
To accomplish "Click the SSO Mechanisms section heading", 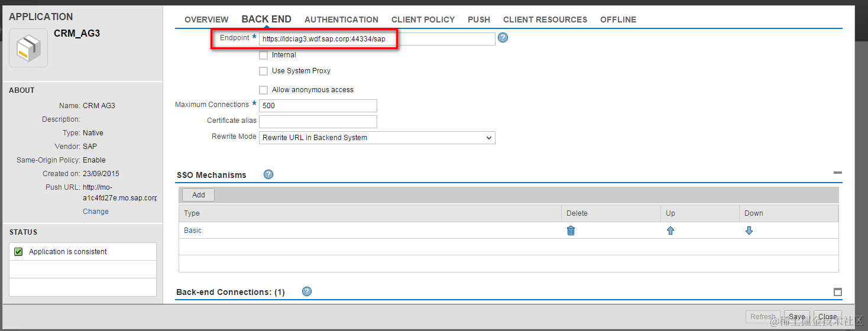I will click(x=212, y=175).
